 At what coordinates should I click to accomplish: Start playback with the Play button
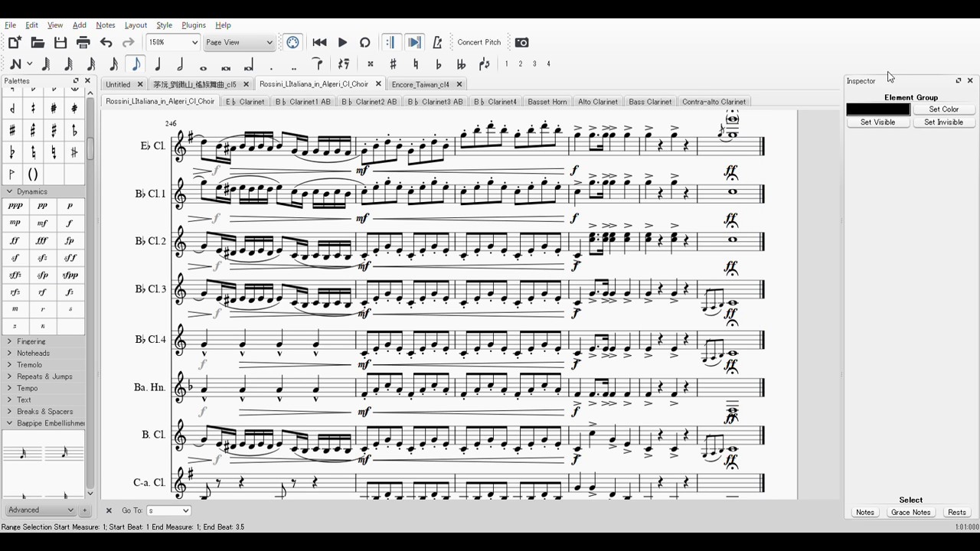coord(342,42)
